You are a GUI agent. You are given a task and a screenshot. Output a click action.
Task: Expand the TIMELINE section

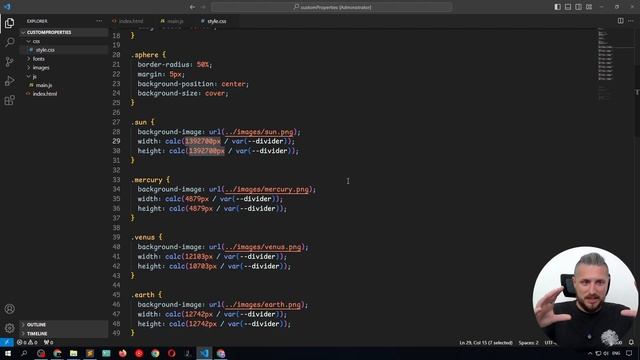pyautogui.click(x=64, y=333)
